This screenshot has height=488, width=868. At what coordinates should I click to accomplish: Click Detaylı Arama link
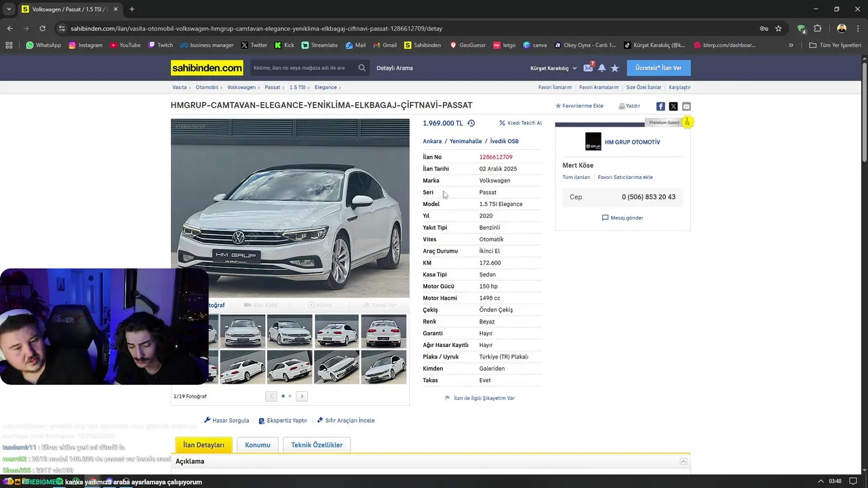tap(395, 68)
